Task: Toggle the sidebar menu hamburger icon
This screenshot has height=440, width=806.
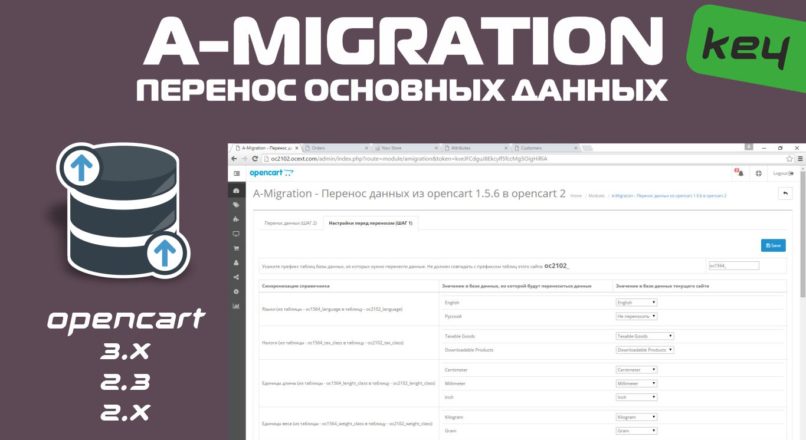Action: [236, 174]
